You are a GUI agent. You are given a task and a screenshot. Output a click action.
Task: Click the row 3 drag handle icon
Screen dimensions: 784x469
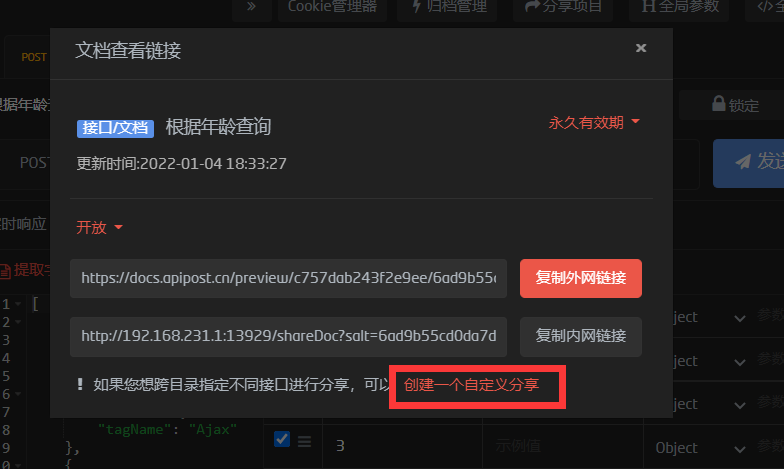(304, 442)
